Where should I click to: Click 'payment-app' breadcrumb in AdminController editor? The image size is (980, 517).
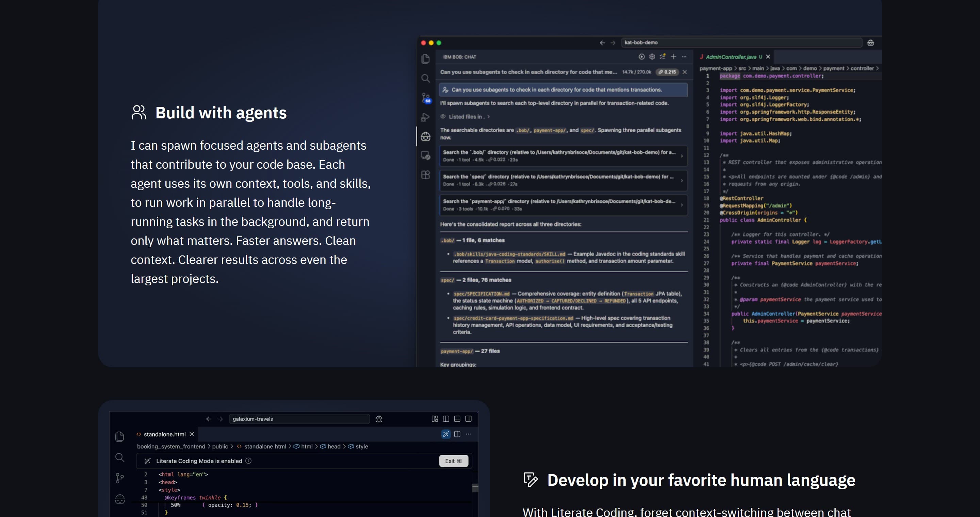point(716,68)
